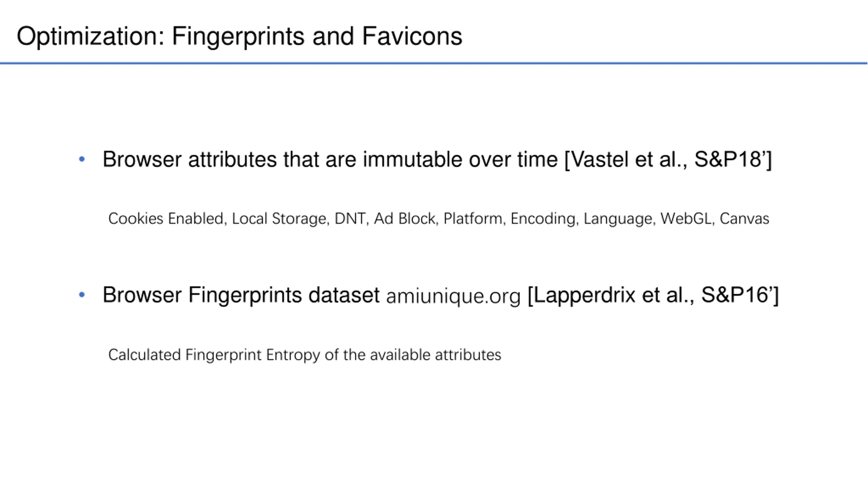Click the Browser Fingerprints dataset heading
This screenshot has height=488, width=868.
pos(241,295)
